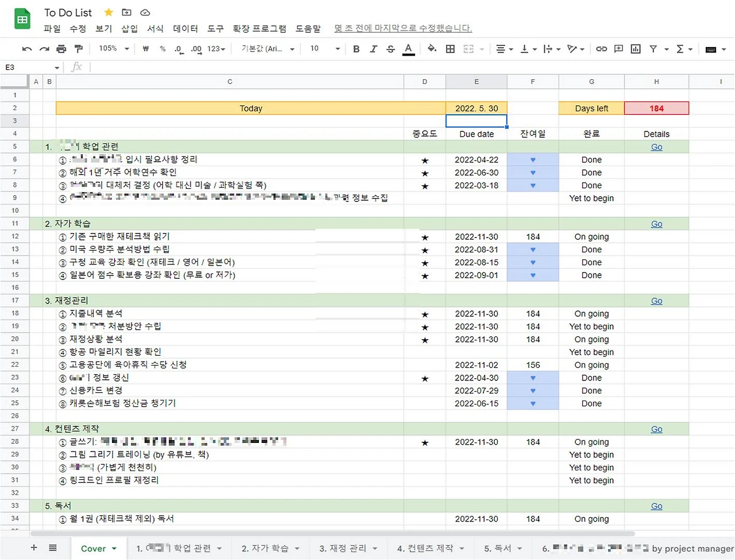Screen dimensions: 735x560
Task: Open the font family dropdown
Action: click(268, 49)
